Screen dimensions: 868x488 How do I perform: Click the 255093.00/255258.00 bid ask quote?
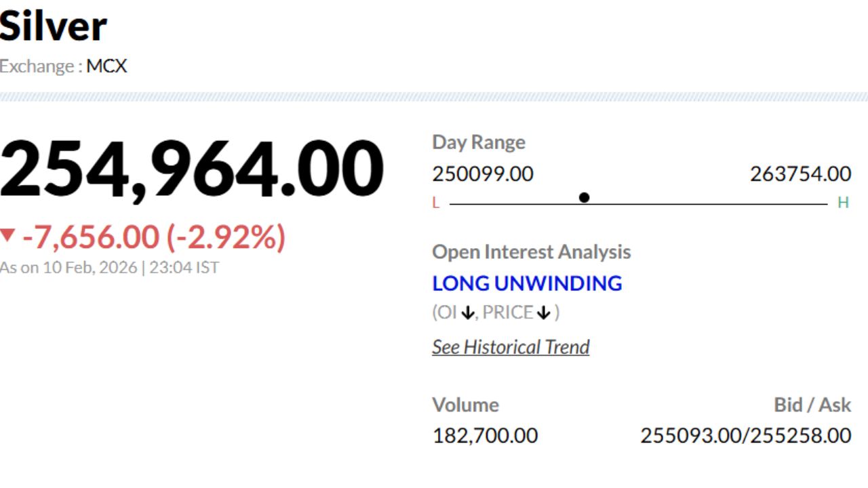click(x=745, y=435)
